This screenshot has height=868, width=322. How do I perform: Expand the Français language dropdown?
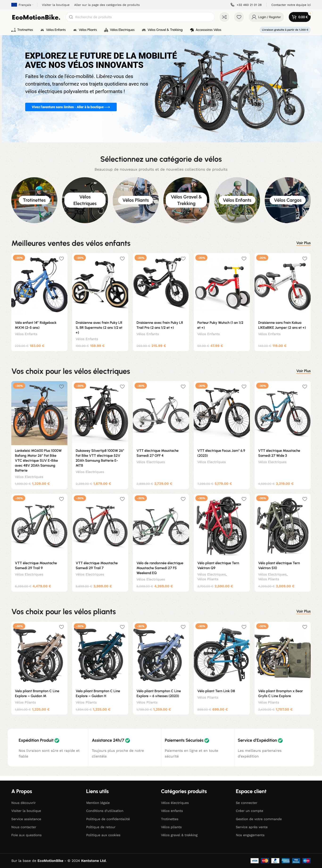pos(23,5)
